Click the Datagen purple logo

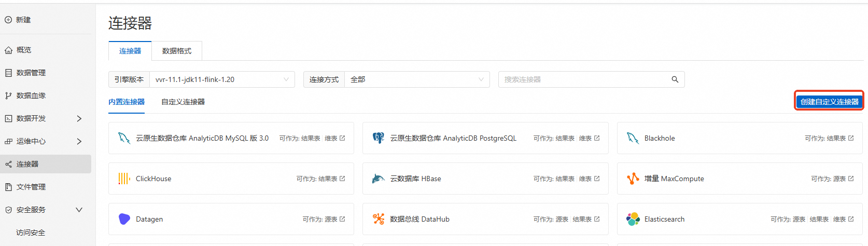click(124, 219)
